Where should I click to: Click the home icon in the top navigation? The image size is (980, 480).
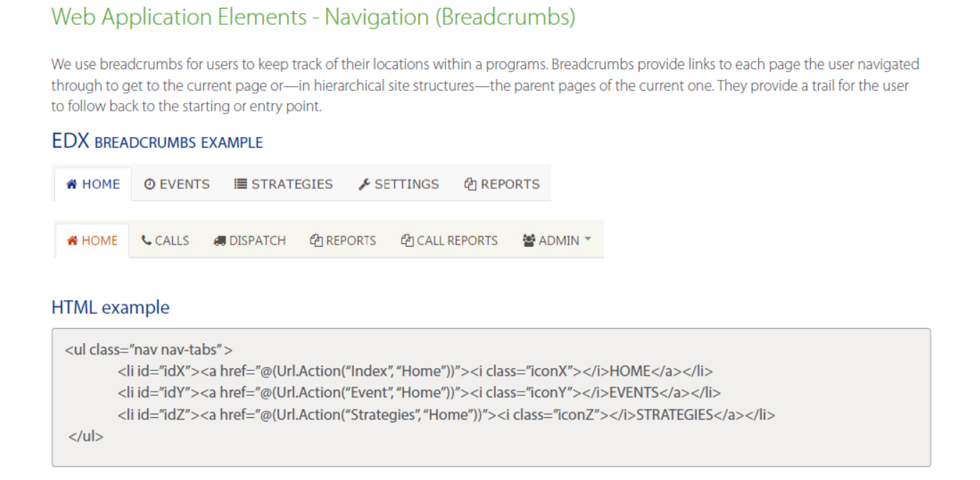(x=74, y=183)
